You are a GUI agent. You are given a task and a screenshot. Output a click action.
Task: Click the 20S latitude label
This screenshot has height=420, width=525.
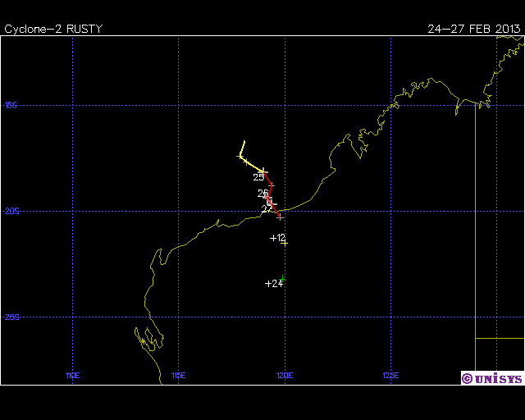click(x=11, y=211)
